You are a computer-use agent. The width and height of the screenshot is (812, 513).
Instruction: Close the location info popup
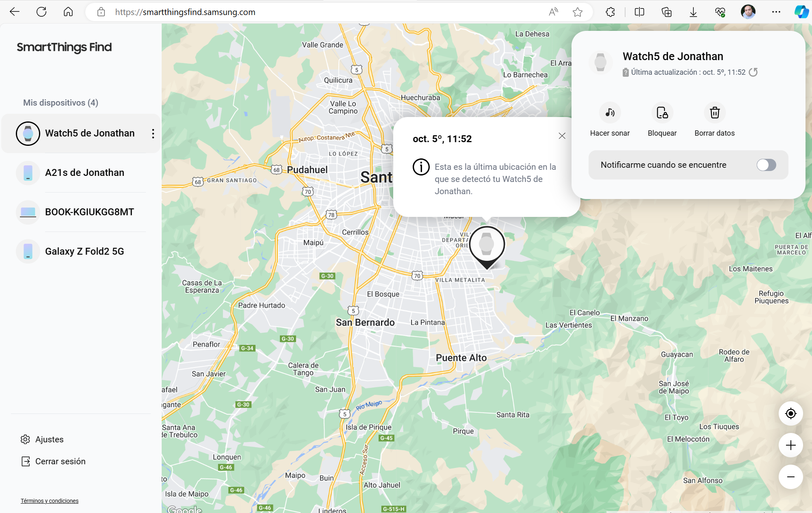point(562,136)
